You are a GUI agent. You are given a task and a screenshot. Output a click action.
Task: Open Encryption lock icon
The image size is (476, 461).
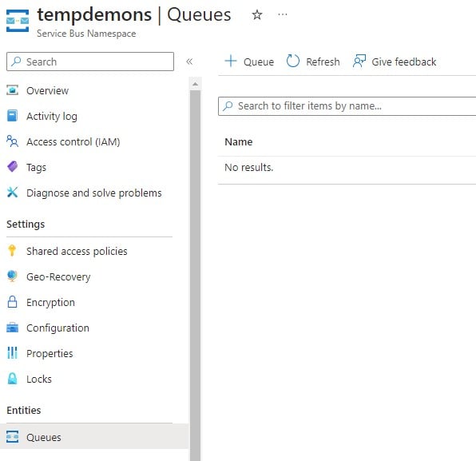pyautogui.click(x=12, y=302)
